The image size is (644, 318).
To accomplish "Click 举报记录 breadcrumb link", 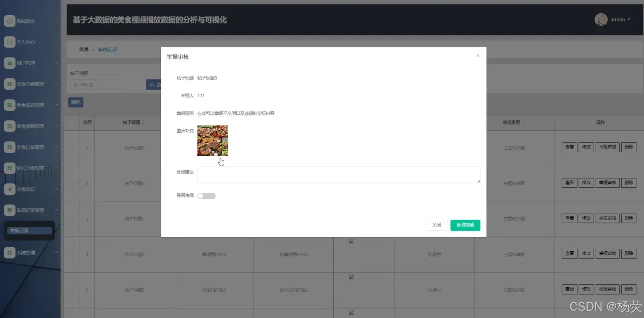I will [x=108, y=50].
